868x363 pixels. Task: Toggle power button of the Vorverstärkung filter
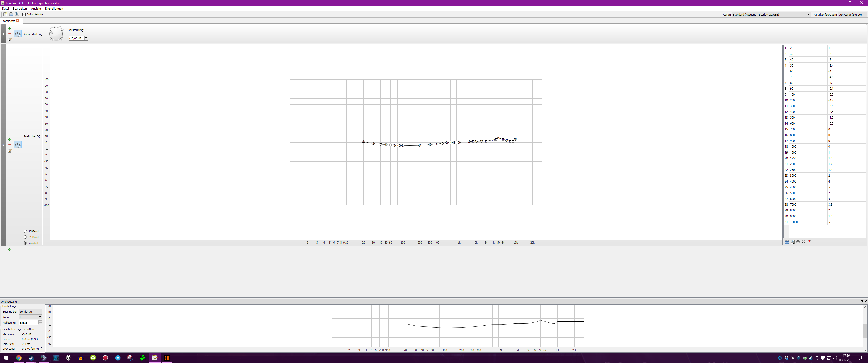pyautogui.click(x=18, y=34)
